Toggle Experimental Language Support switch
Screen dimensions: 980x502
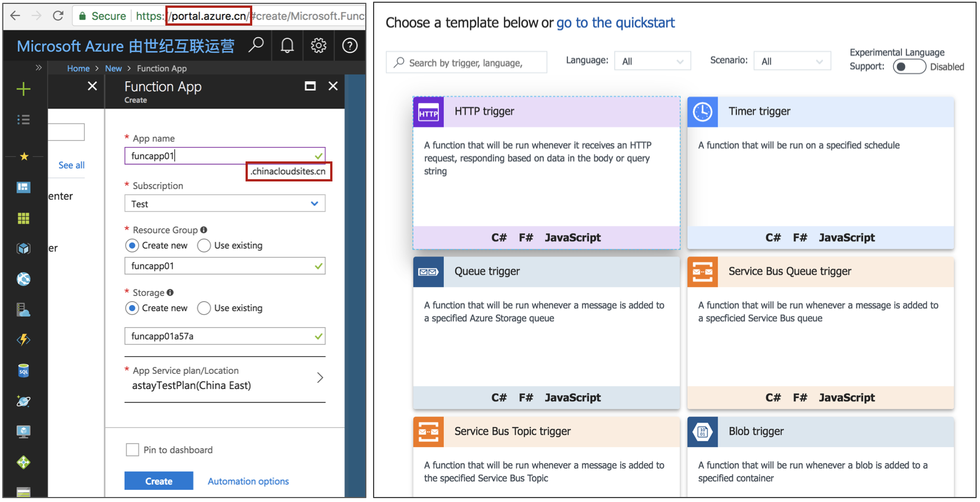click(x=909, y=67)
